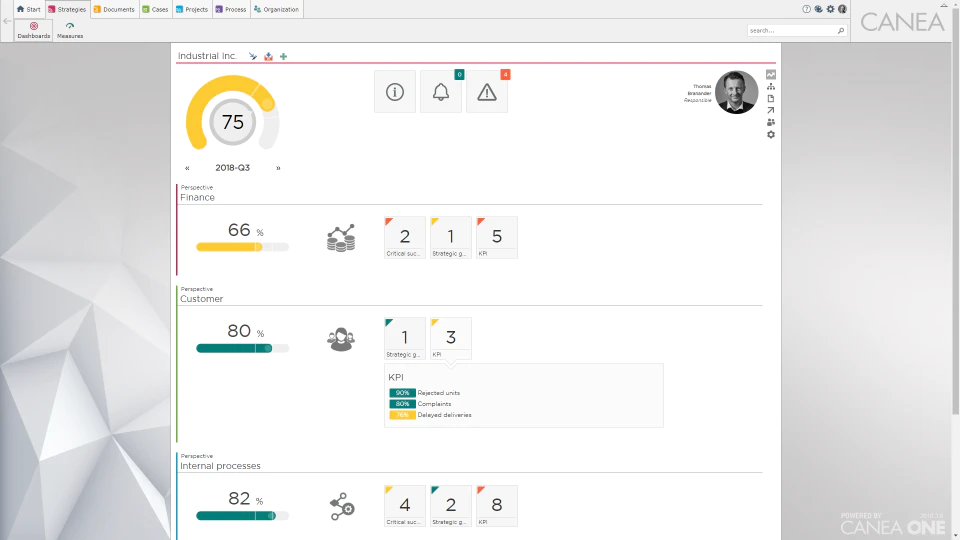Go to next period after 2018-Q3
This screenshot has width=960, height=540.
278,168
